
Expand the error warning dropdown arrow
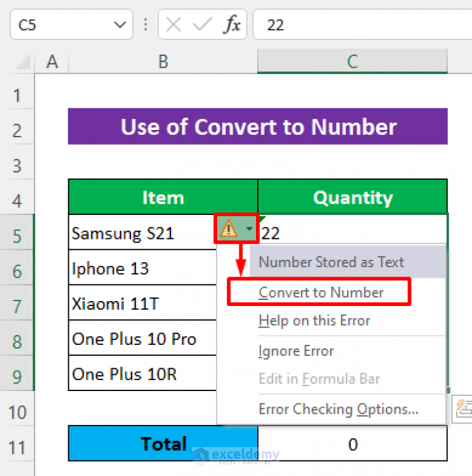tap(248, 230)
